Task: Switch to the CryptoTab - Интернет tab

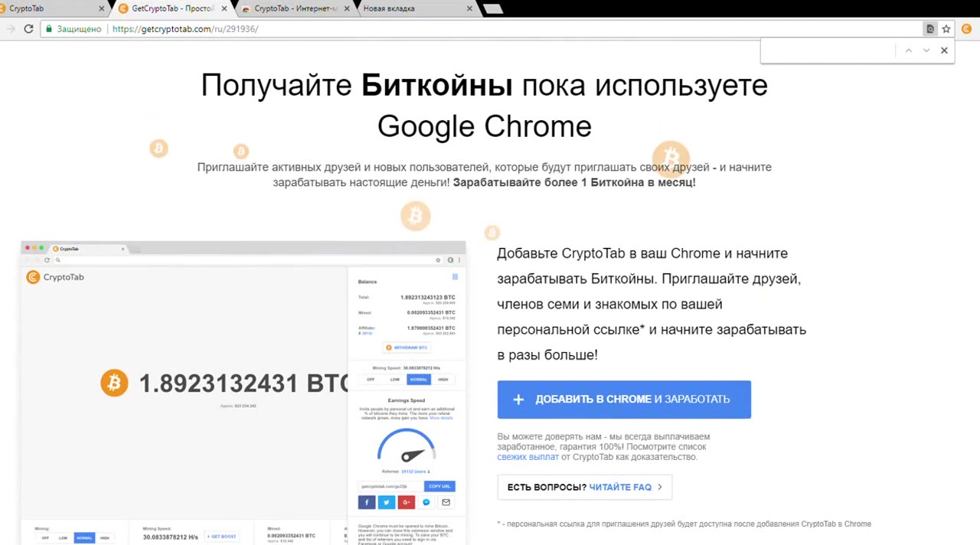Action: (295, 9)
